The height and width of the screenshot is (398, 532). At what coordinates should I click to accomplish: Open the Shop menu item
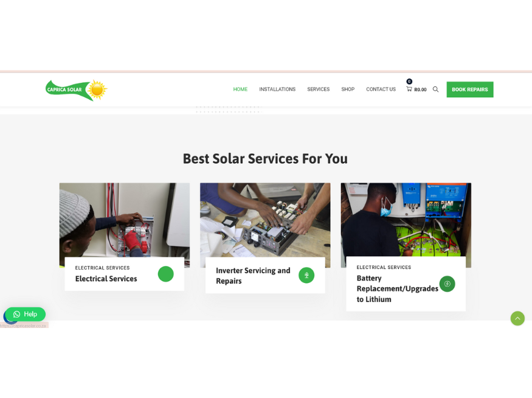[348, 89]
